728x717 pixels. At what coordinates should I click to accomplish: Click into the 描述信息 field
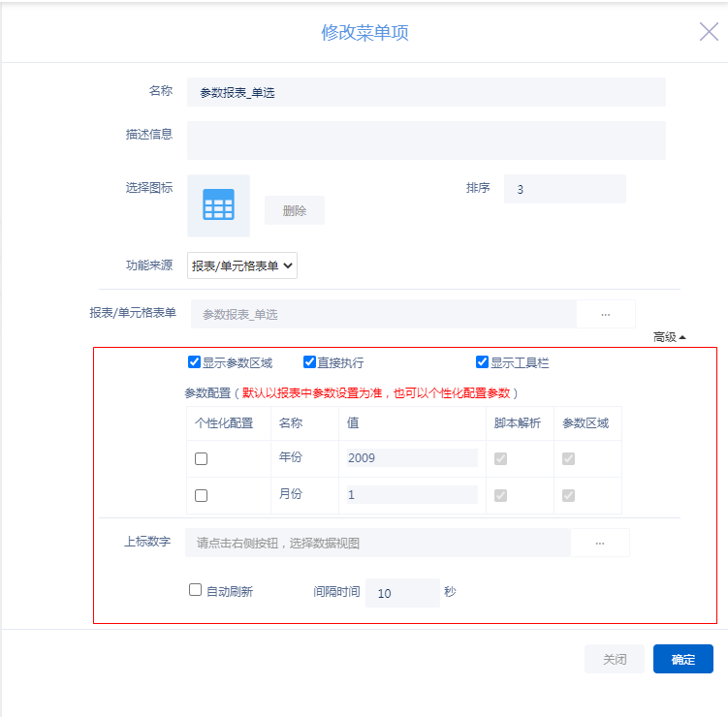point(426,140)
